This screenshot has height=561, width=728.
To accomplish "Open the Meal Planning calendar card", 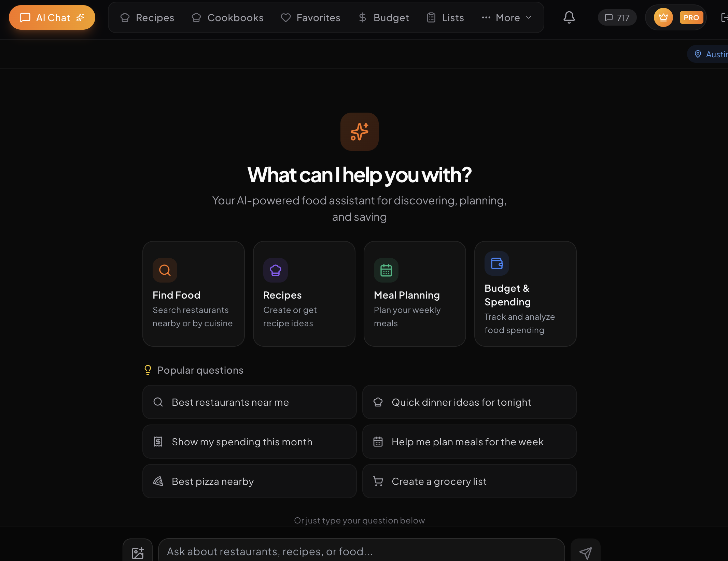I will pyautogui.click(x=415, y=293).
